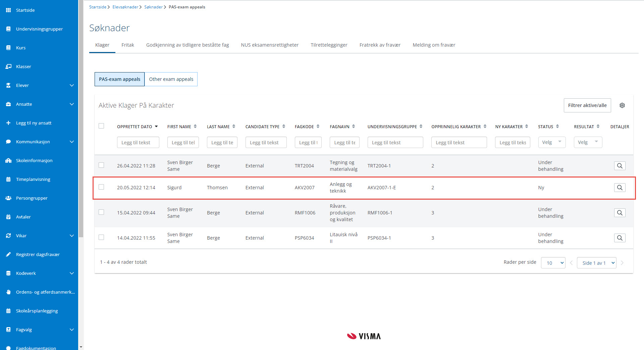Check the Sigurd Thomsen row checkbox
Screen dimensions: 644x350
point(101,187)
